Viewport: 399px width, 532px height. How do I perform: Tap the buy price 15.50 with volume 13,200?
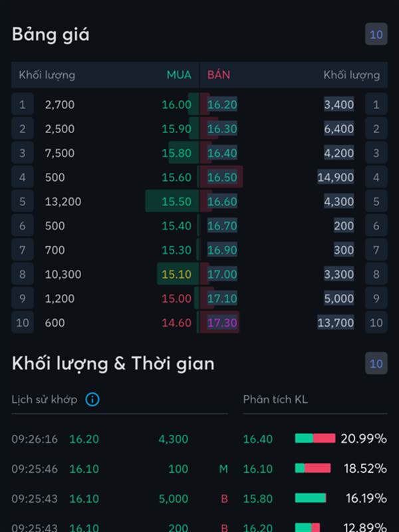[176, 201]
